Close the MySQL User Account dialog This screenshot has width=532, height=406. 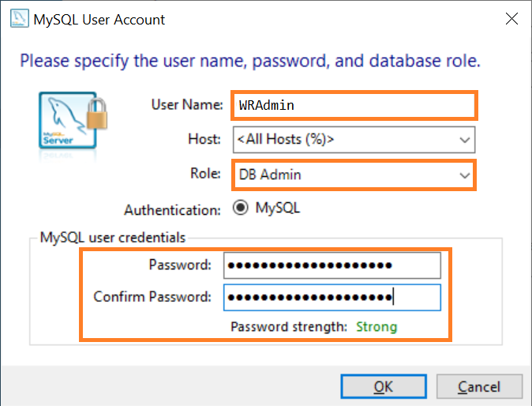click(511, 19)
